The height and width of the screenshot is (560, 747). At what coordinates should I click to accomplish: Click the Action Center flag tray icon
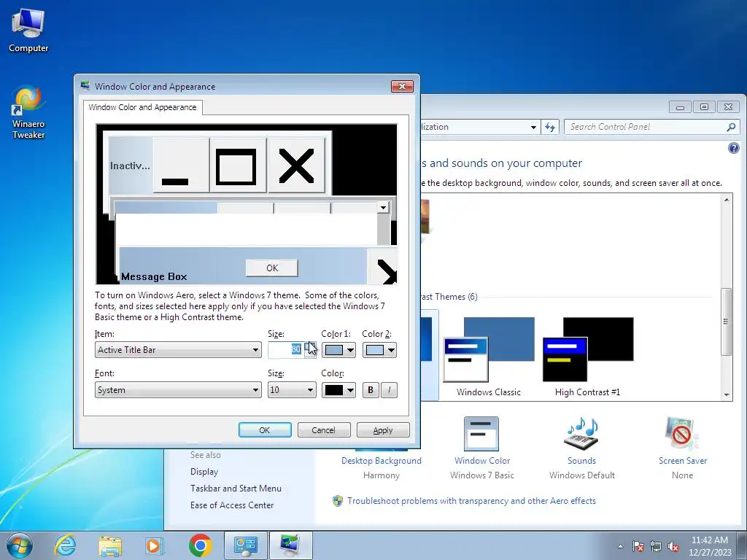[638, 547]
